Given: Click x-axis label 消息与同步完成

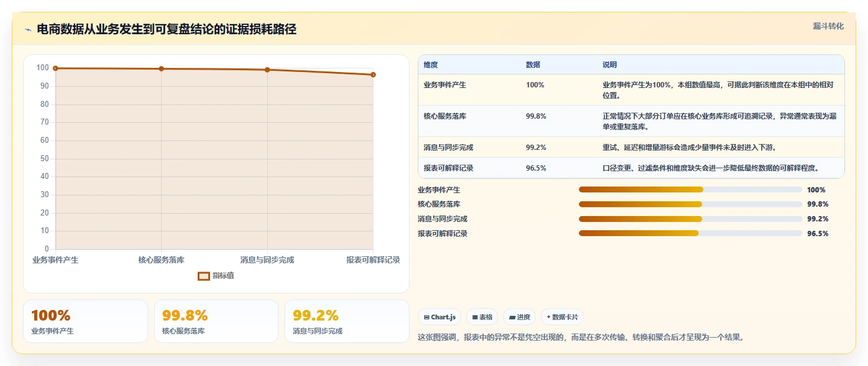Looking at the screenshot, I should (267, 260).
